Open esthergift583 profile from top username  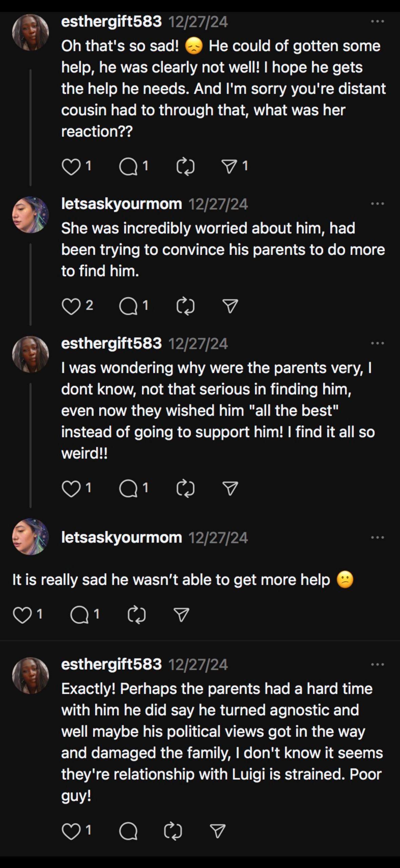point(111,22)
